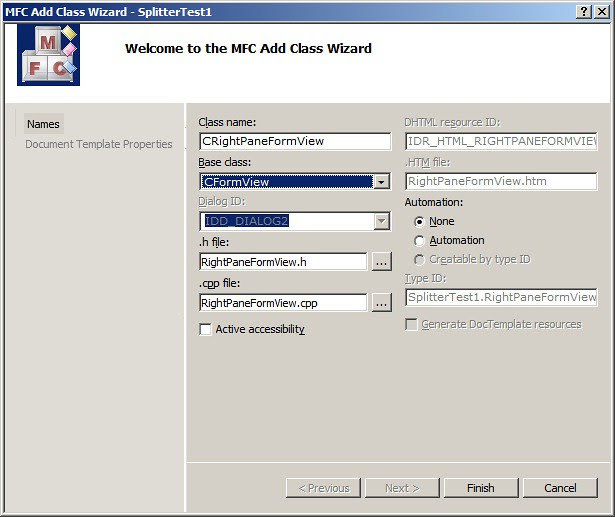Click the DHTML resource ID field

[x=501, y=141]
